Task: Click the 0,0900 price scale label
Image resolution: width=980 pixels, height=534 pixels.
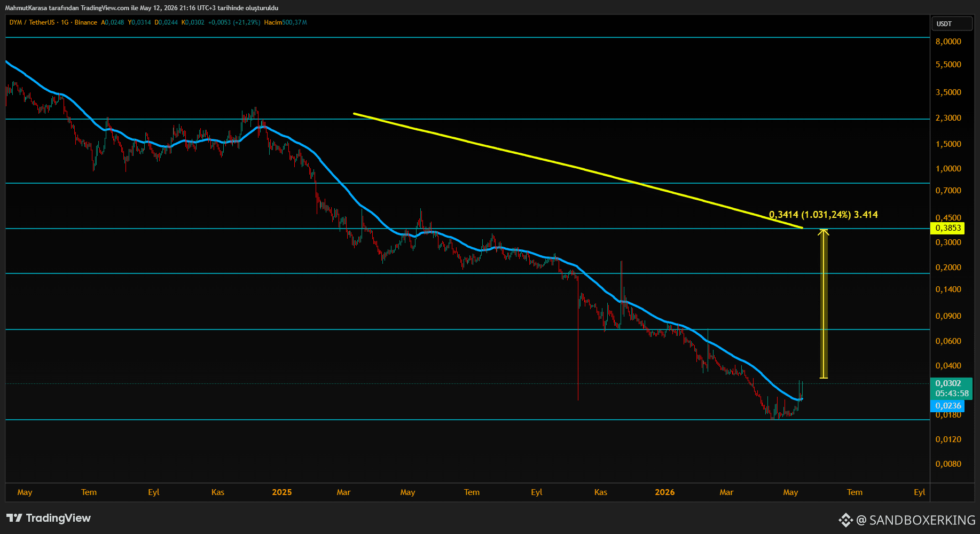Action: coord(948,316)
